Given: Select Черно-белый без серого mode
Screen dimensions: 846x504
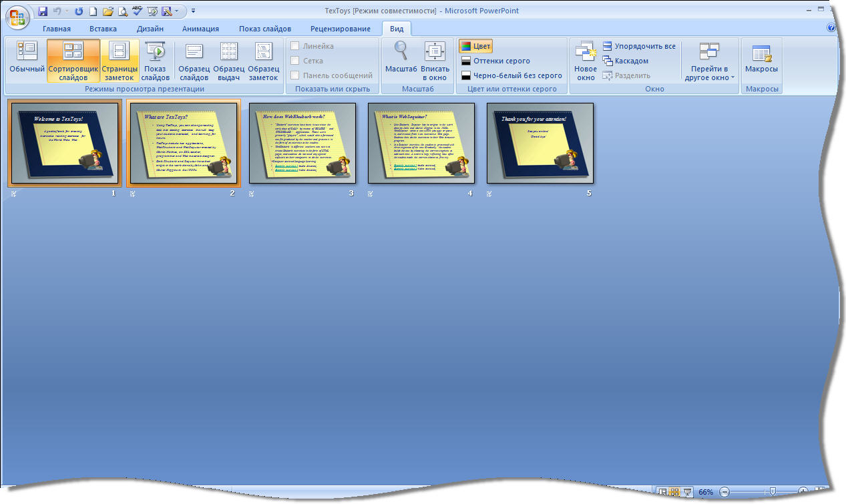Looking at the screenshot, I should [511, 75].
